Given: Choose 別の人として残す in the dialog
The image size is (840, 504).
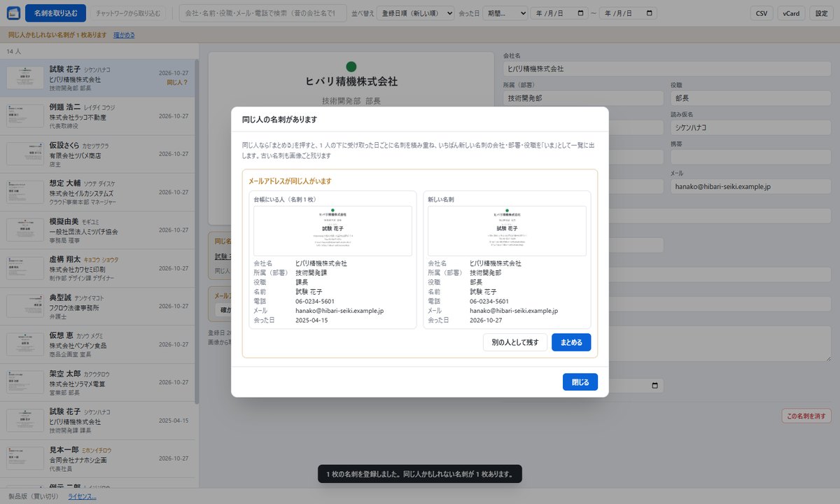Looking at the screenshot, I should coord(514,342).
